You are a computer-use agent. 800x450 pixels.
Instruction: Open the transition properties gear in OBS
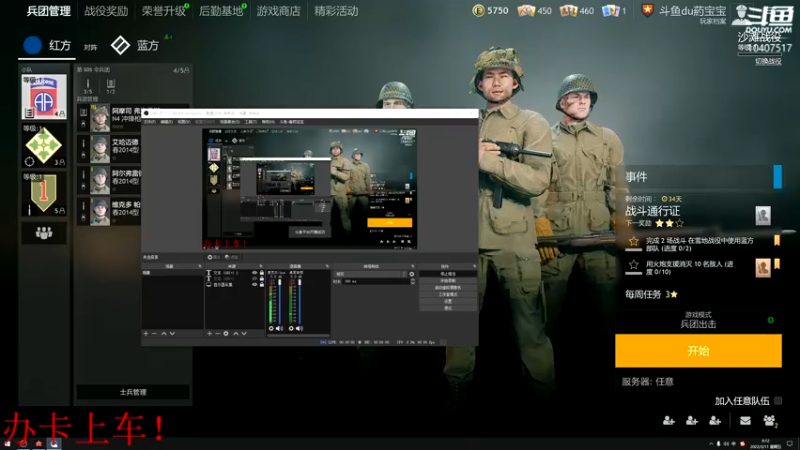point(412,274)
